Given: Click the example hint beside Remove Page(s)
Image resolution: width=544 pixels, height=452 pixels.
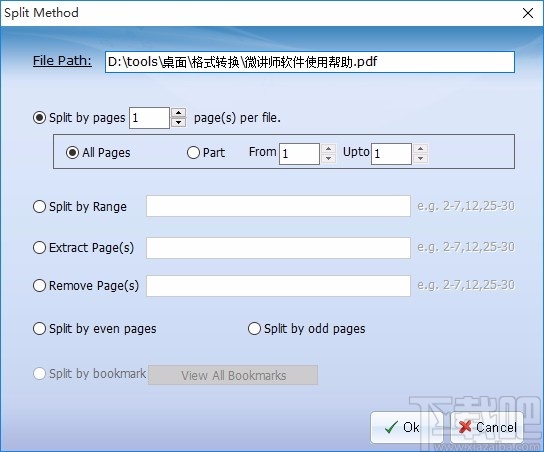Looking at the screenshot, I should click(466, 285).
